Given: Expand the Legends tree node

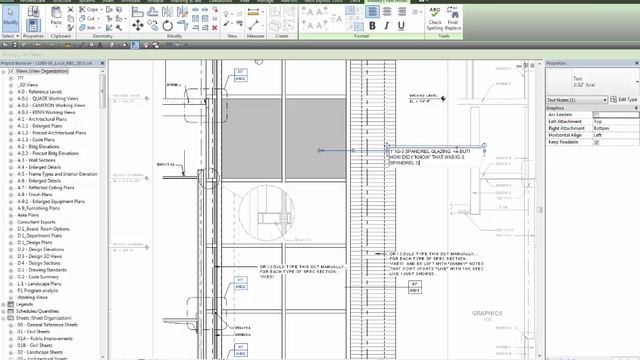Looking at the screenshot, I should 3,304.
